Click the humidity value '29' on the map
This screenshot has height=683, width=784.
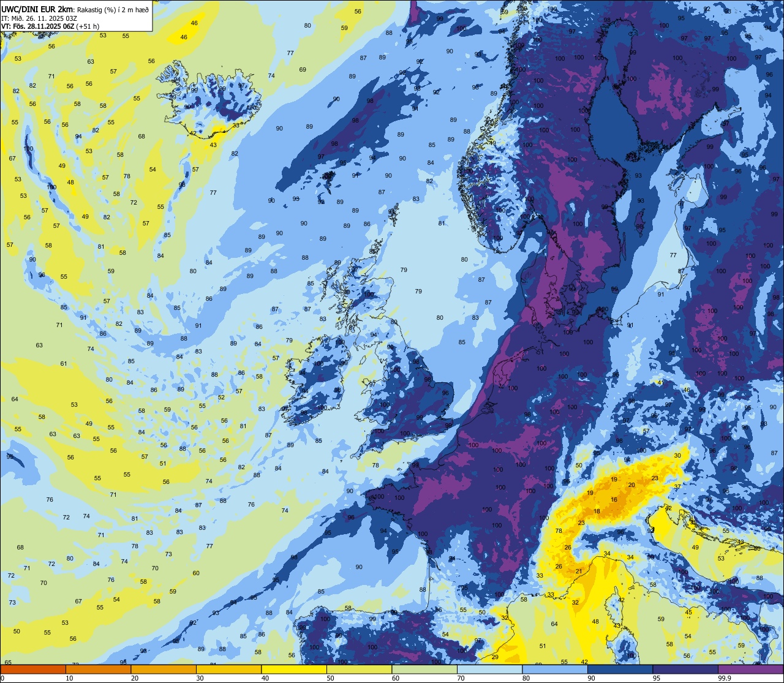pyautogui.click(x=495, y=657)
